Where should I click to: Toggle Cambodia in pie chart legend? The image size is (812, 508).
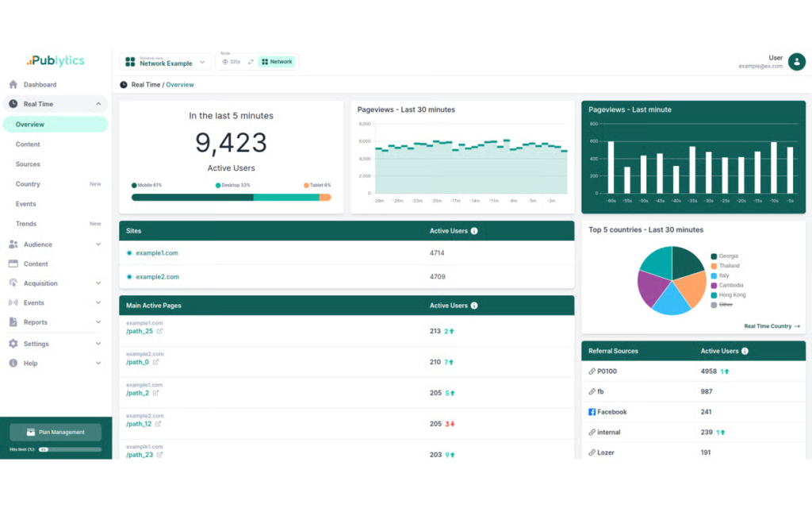[x=726, y=286]
